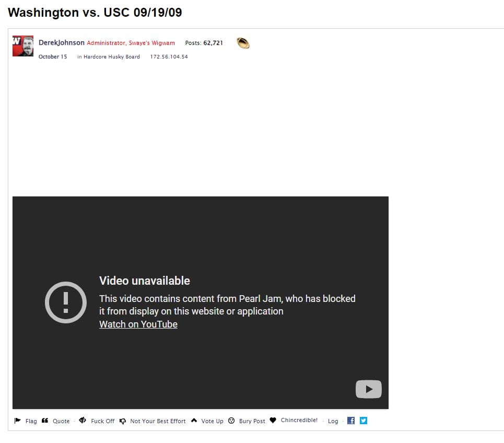Click the October 15 post date link
This screenshot has width=504, height=443.
53,56
